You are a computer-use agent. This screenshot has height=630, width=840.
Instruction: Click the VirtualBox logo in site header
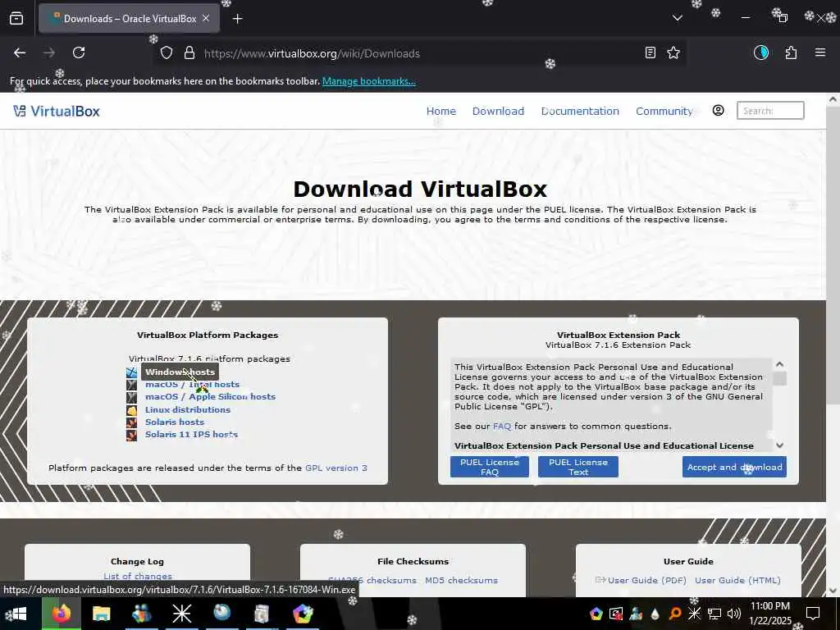tap(57, 111)
